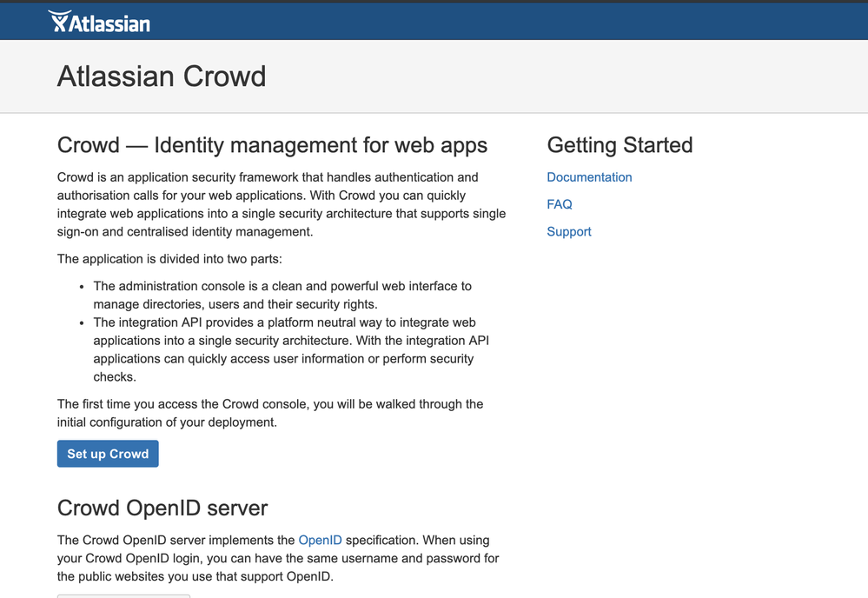
Task: Click the Set up Crowd button
Action: pos(108,454)
